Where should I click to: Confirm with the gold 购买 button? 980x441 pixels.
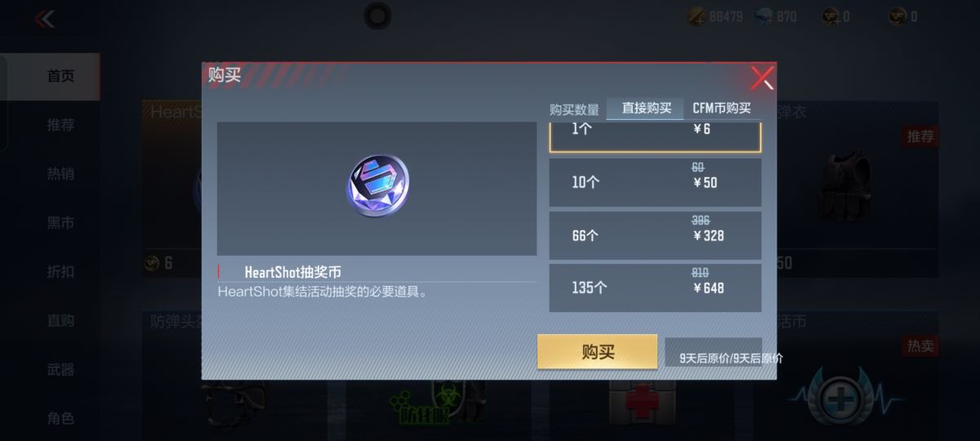click(x=598, y=352)
